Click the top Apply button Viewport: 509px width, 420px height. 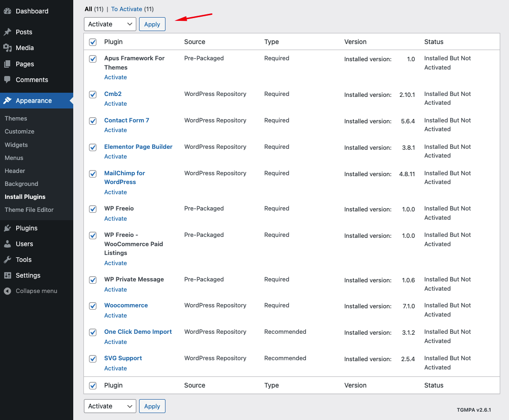coord(152,24)
